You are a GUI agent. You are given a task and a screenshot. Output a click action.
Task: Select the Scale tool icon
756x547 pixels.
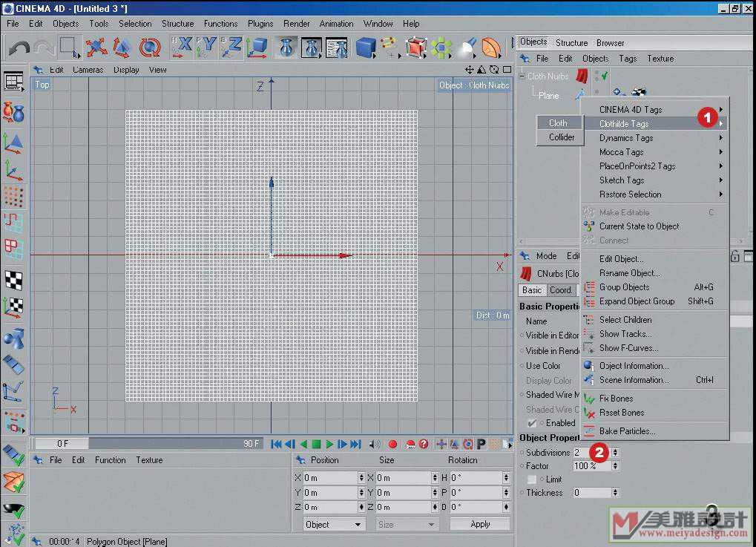point(122,48)
